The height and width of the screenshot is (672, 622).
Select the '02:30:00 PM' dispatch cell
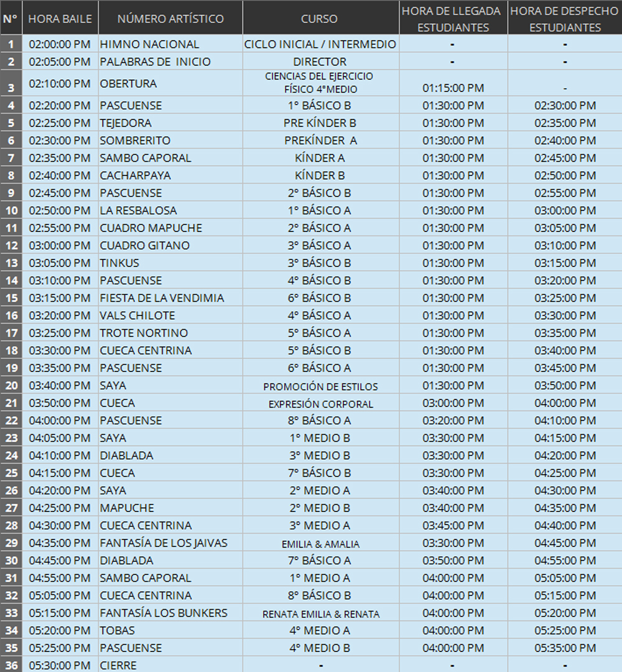coord(565,105)
